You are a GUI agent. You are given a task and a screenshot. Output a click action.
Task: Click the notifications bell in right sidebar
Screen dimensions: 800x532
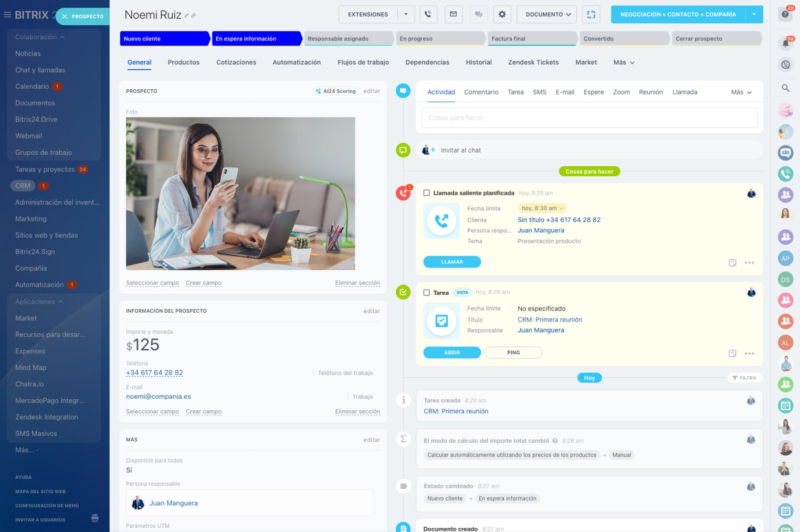tap(785, 44)
